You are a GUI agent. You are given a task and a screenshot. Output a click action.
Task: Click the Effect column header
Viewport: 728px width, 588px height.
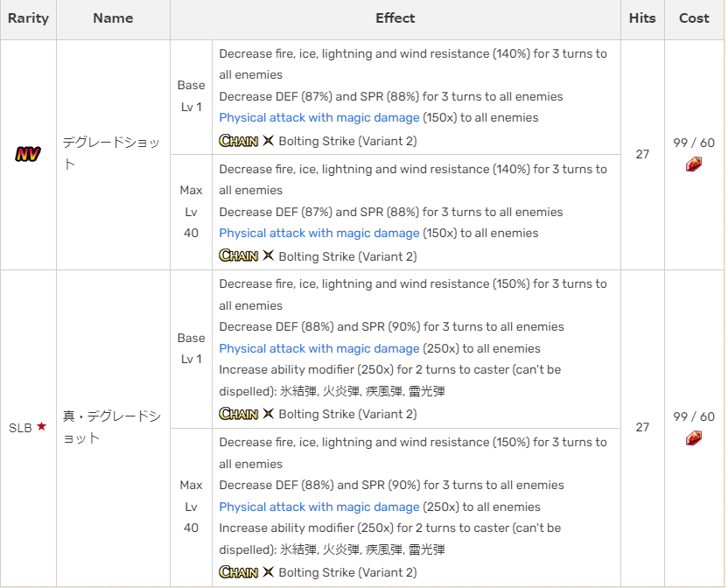[x=395, y=18]
